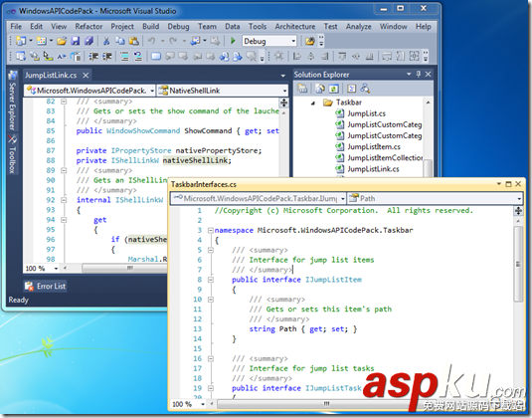Click 'nativeShellLink' on line 88
The width and height of the screenshot is (532, 418).
(x=196, y=160)
